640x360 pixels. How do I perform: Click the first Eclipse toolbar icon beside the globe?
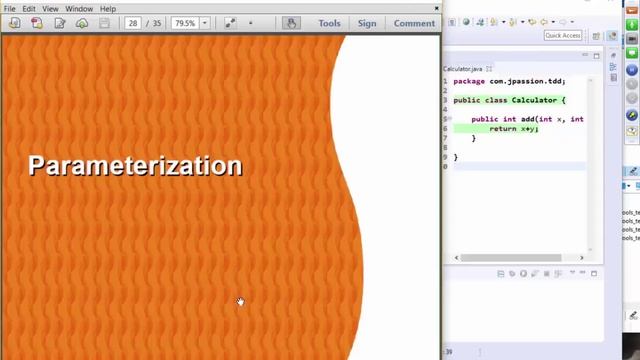(452, 22)
